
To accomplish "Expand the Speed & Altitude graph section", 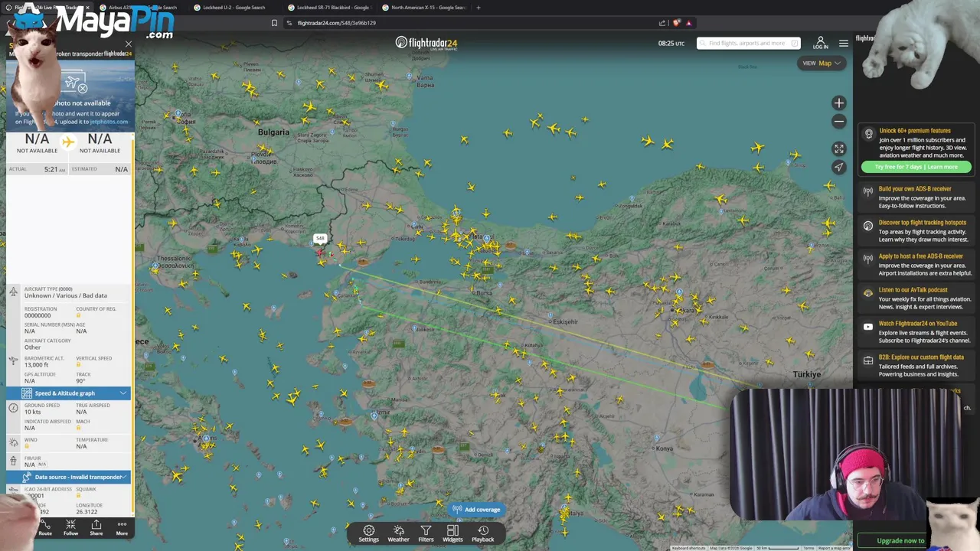I will [69, 393].
